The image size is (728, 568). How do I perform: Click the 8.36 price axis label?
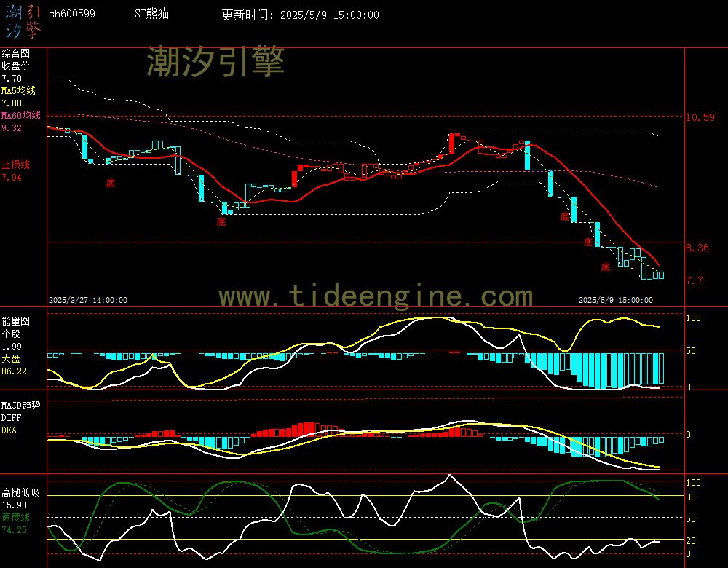click(697, 248)
